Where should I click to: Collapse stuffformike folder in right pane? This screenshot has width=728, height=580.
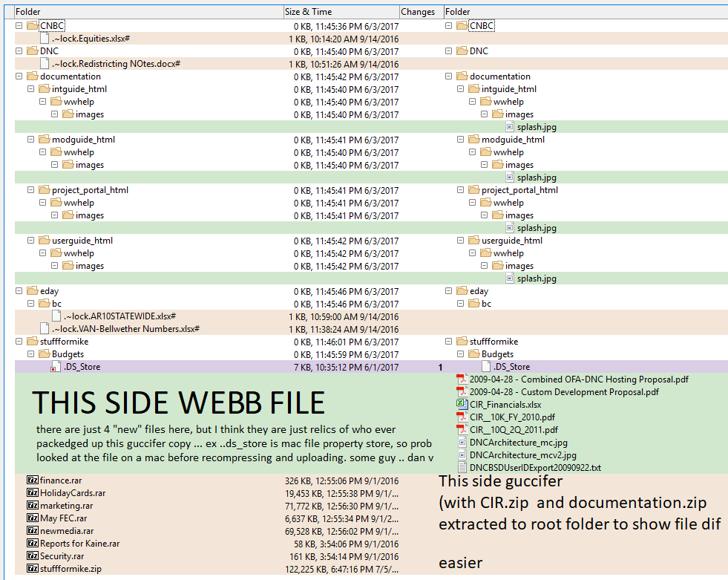[x=448, y=341]
